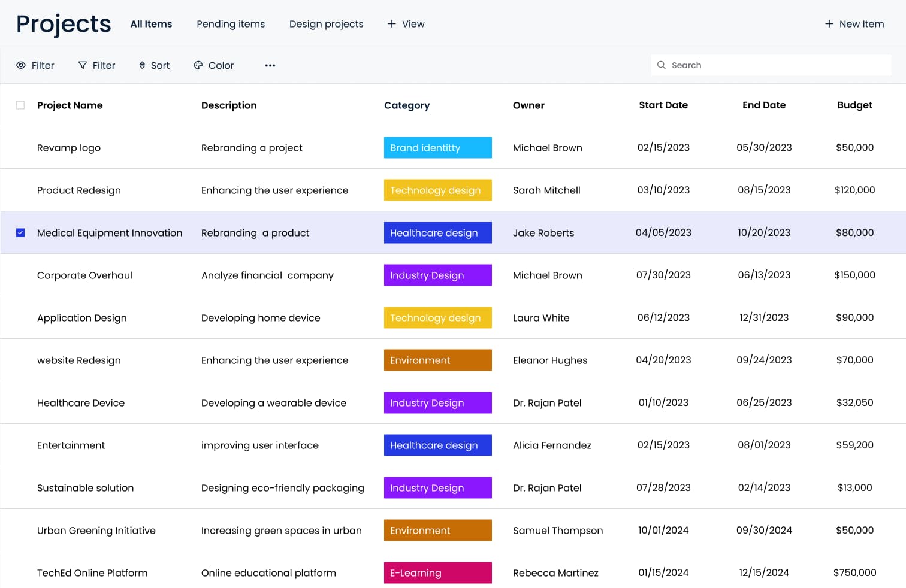
Task: Click the Sort arrows icon
Action: [x=142, y=65]
